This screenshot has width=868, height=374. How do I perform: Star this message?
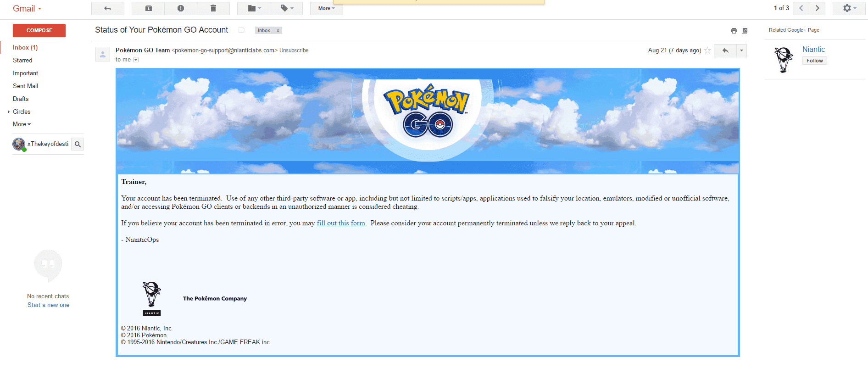point(707,50)
